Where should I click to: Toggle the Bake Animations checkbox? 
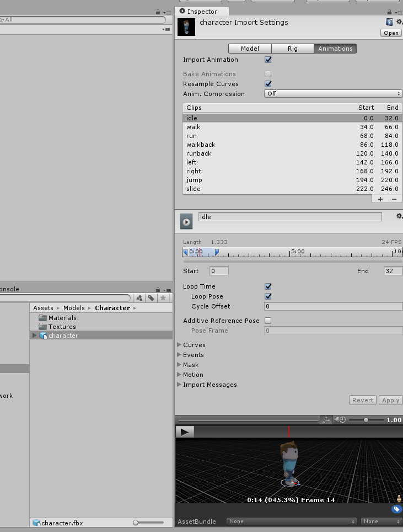[x=268, y=74]
